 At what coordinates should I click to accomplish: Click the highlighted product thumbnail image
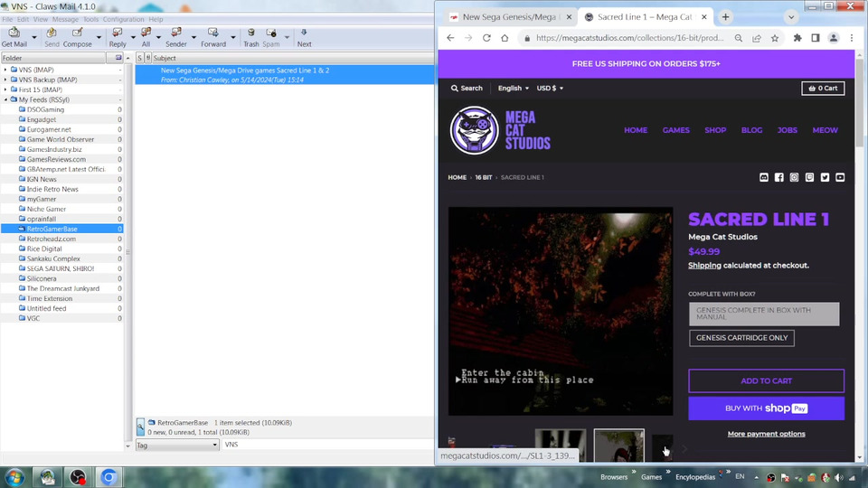click(618, 446)
